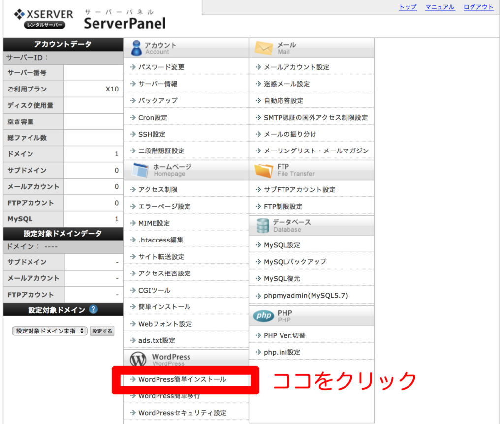
Task: Click the WordPress logo icon
Action: 138,359
